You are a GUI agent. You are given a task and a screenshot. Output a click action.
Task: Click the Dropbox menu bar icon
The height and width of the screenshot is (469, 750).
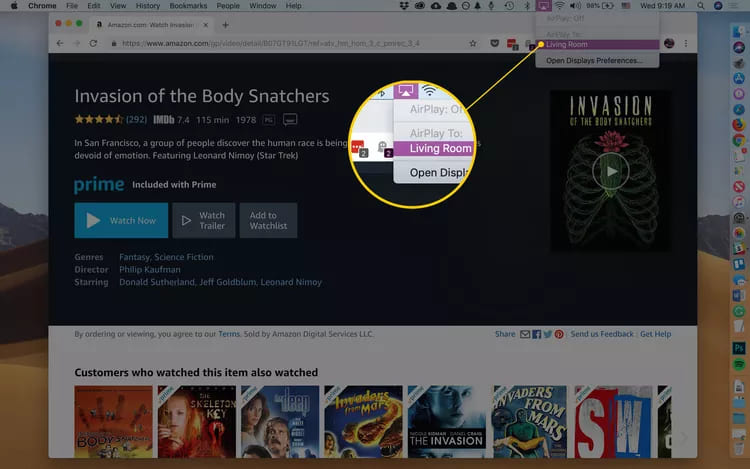(x=404, y=6)
